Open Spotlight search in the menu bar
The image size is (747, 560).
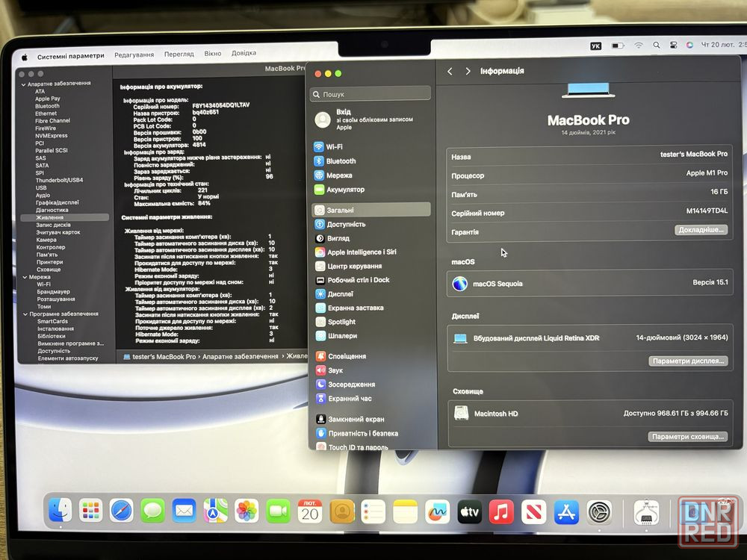pyautogui.click(x=656, y=46)
